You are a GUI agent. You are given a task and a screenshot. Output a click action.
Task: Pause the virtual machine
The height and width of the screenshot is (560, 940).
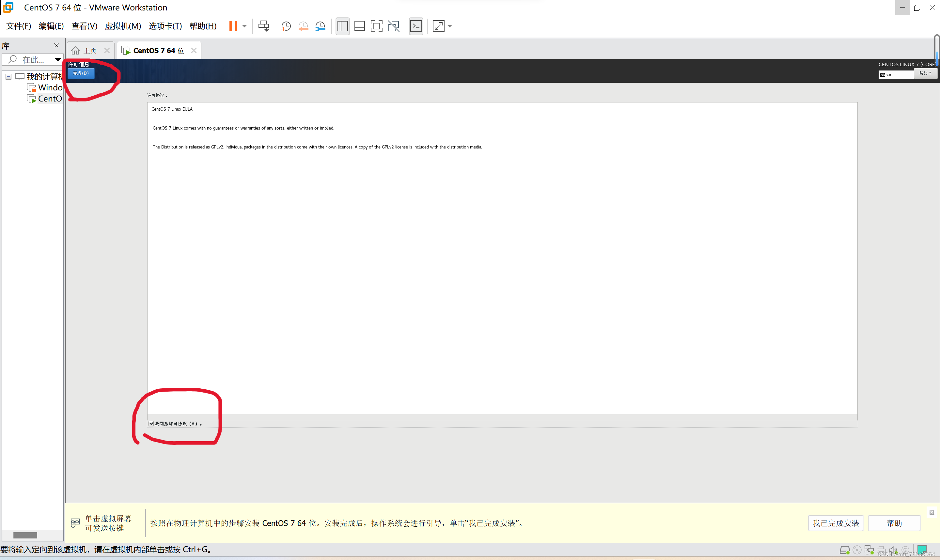click(x=233, y=26)
